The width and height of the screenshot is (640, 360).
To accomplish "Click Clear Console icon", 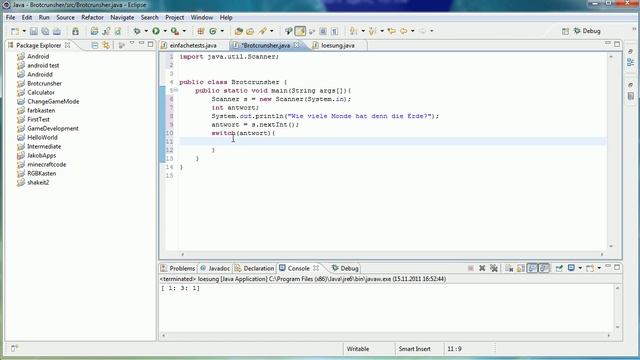I will click(509, 268).
